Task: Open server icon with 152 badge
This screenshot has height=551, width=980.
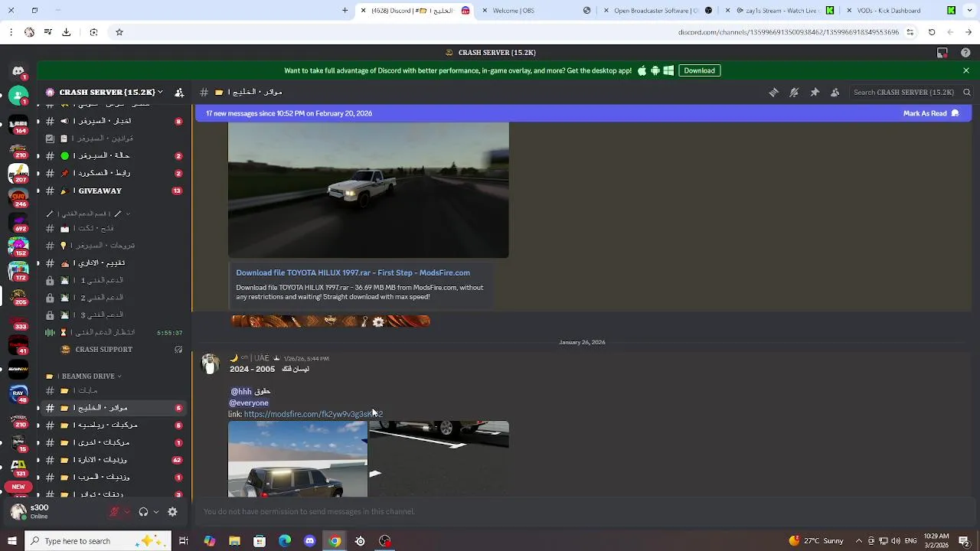Action: (18, 246)
